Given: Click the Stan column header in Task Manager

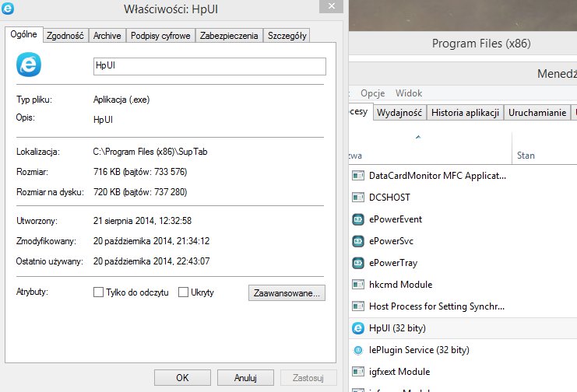Looking at the screenshot, I should coord(526,156).
